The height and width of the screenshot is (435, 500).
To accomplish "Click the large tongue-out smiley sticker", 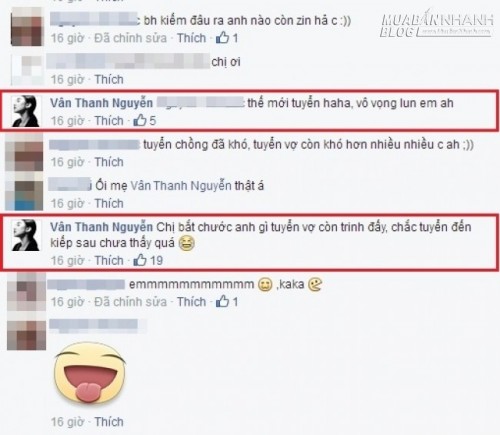I will point(90,374).
